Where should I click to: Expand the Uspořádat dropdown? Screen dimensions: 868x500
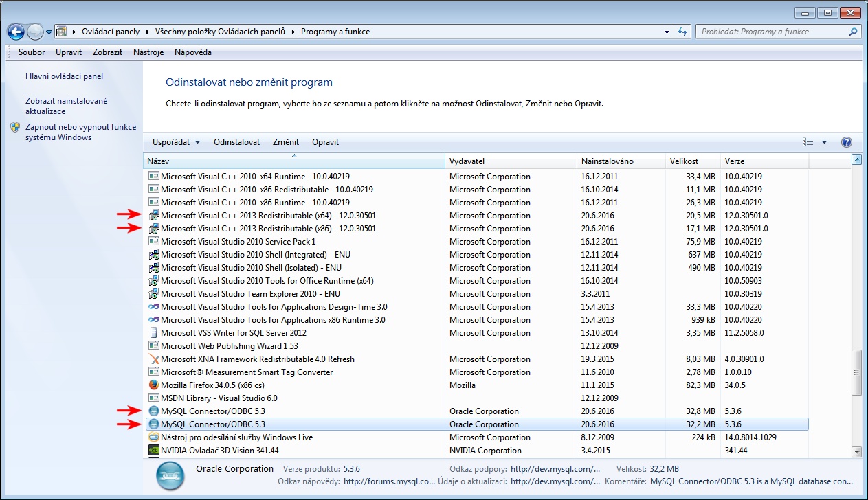(177, 142)
